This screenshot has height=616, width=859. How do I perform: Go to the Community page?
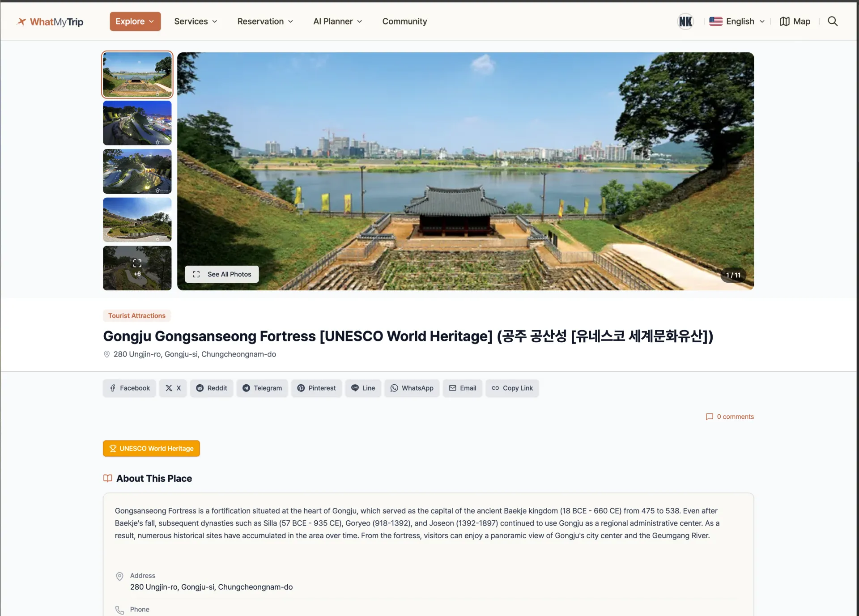[x=404, y=21]
